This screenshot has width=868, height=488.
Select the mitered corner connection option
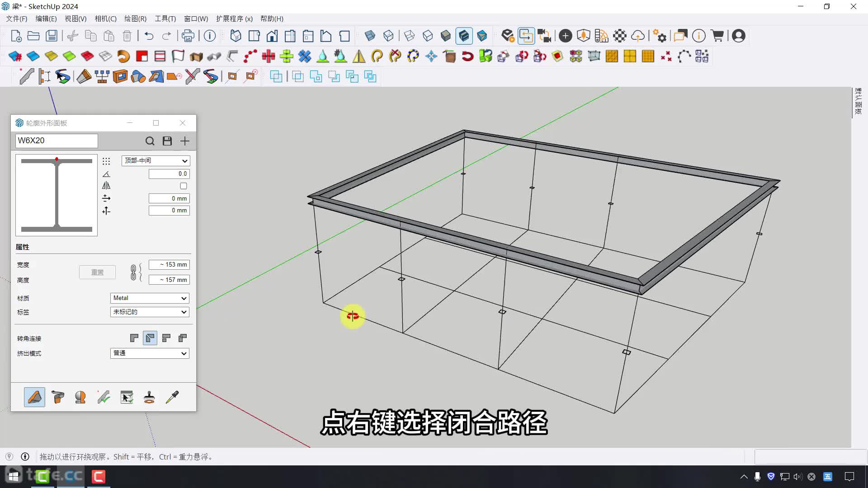pos(150,338)
